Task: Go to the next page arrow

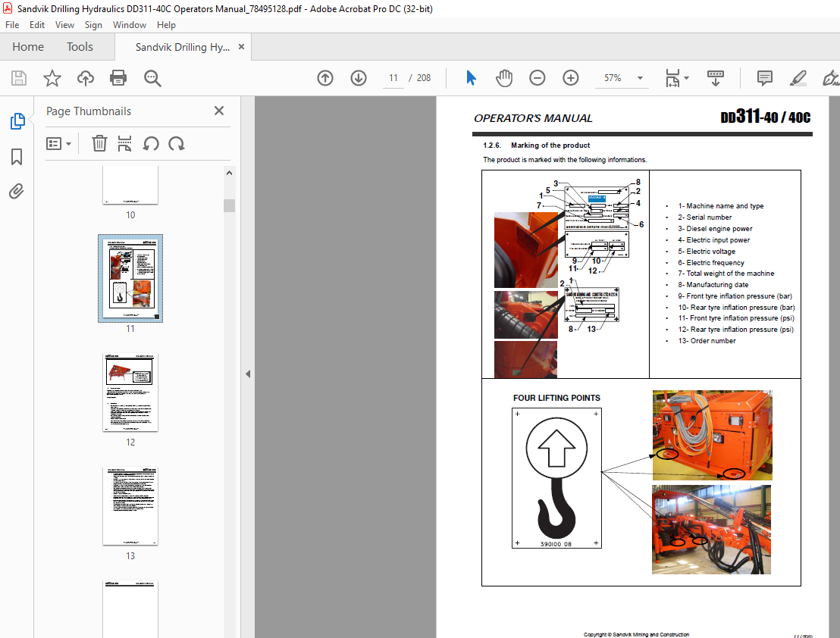Action: pyautogui.click(x=359, y=78)
